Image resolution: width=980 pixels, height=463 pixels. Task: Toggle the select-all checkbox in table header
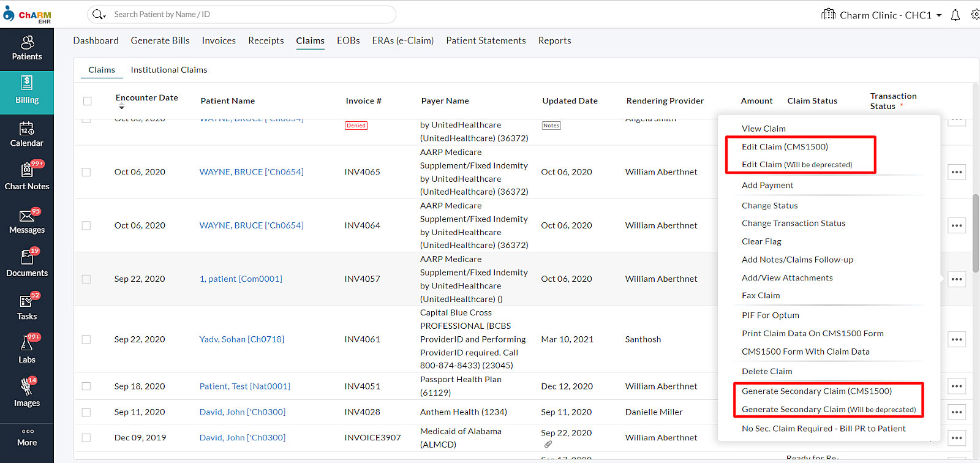(88, 101)
